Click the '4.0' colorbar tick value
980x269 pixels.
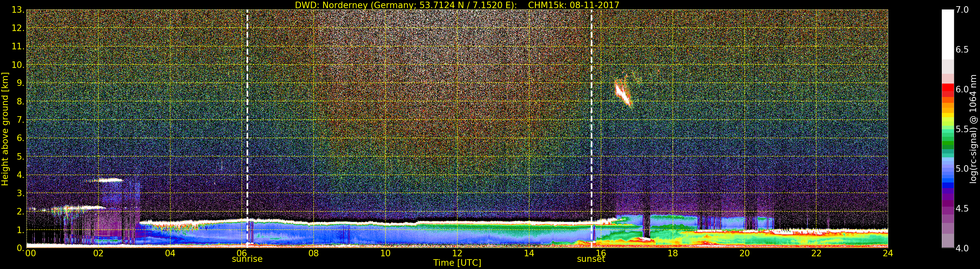pyautogui.click(x=962, y=248)
